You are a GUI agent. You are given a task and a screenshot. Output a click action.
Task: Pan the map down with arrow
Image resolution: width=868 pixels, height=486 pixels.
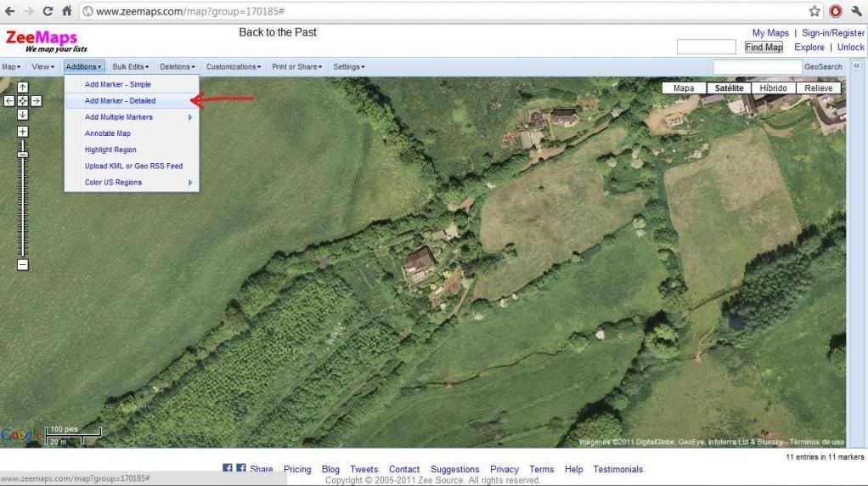coord(23,114)
